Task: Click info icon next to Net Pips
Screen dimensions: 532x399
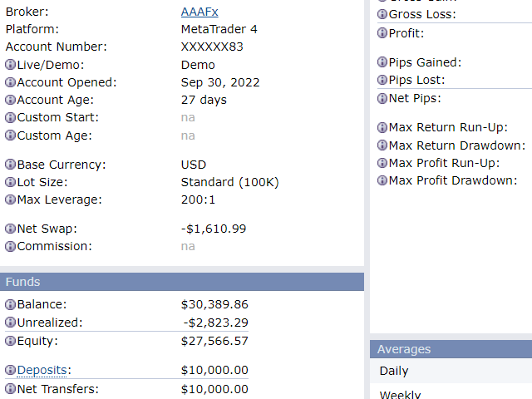Action: point(382,98)
